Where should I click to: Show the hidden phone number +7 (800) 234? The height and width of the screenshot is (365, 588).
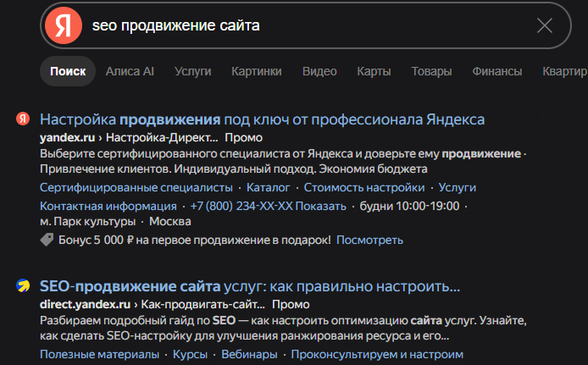[x=268, y=206]
